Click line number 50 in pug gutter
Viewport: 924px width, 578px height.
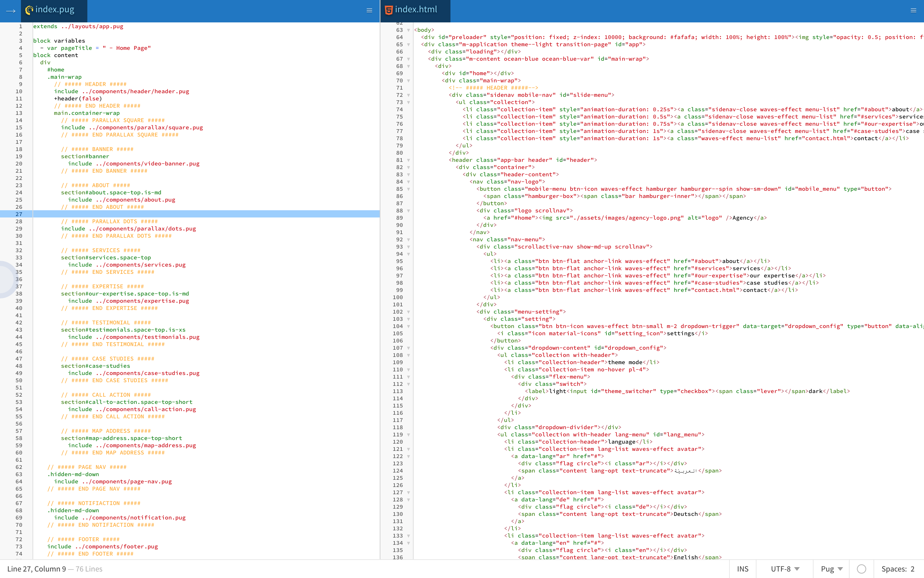pyautogui.click(x=19, y=380)
